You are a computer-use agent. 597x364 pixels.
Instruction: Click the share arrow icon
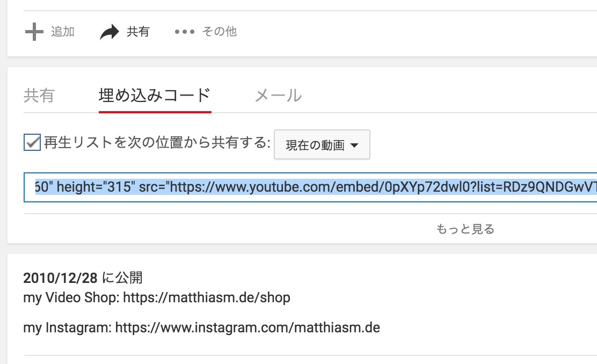pos(110,32)
